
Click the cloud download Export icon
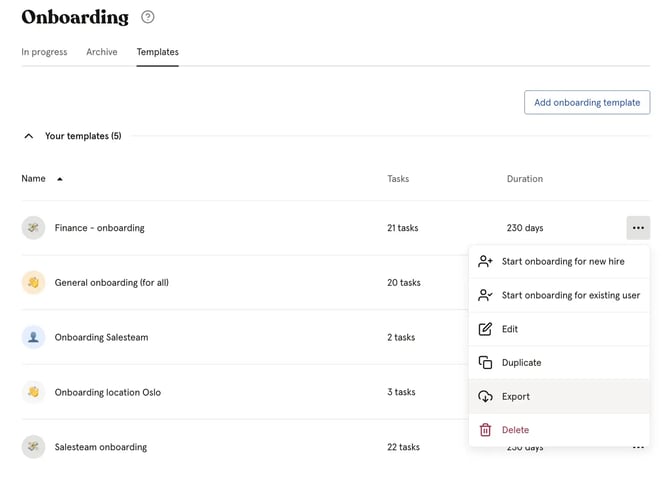pos(485,396)
